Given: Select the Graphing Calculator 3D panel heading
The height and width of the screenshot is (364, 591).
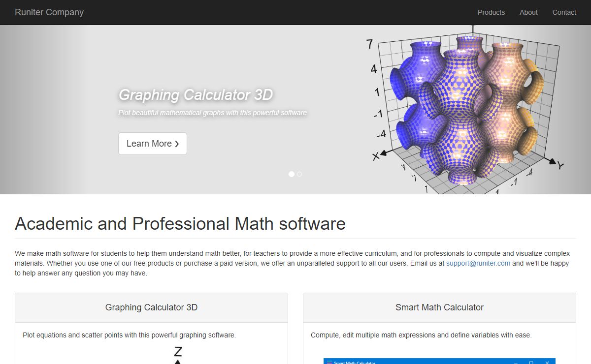Looking at the screenshot, I should tap(151, 307).
